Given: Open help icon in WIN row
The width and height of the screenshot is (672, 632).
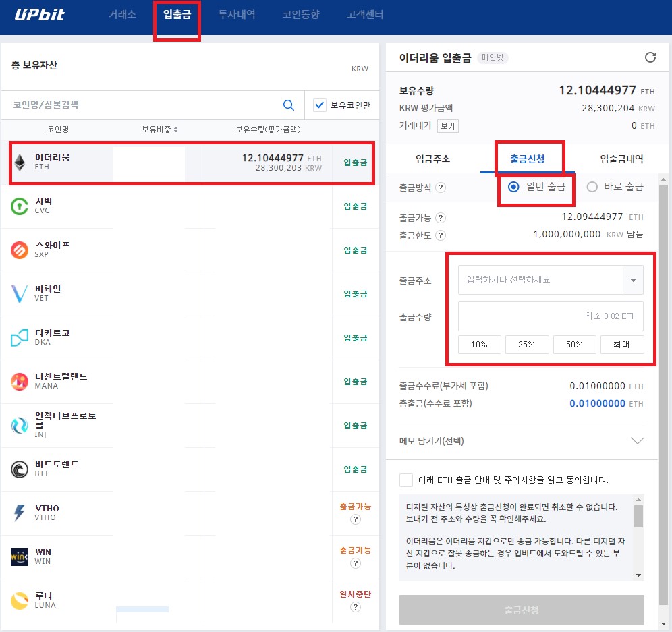Looking at the screenshot, I should (x=356, y=563).
